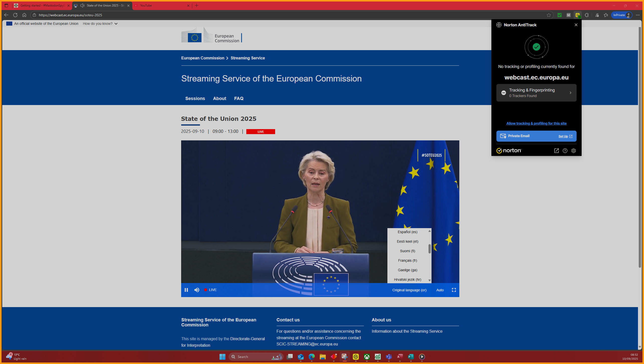This screenshot has height=364, width=644.
Task: Pause the live video stream
Action: [186, 290]
